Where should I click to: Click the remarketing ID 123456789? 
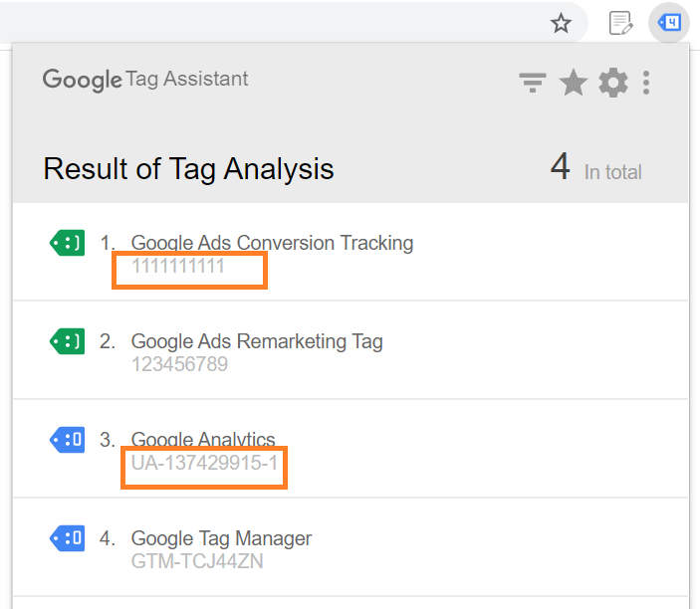pyautogui.click(x=179, y=364)
